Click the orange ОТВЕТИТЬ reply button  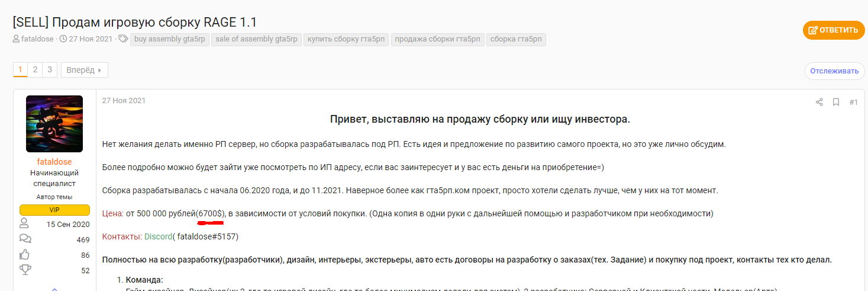point(834,30)
